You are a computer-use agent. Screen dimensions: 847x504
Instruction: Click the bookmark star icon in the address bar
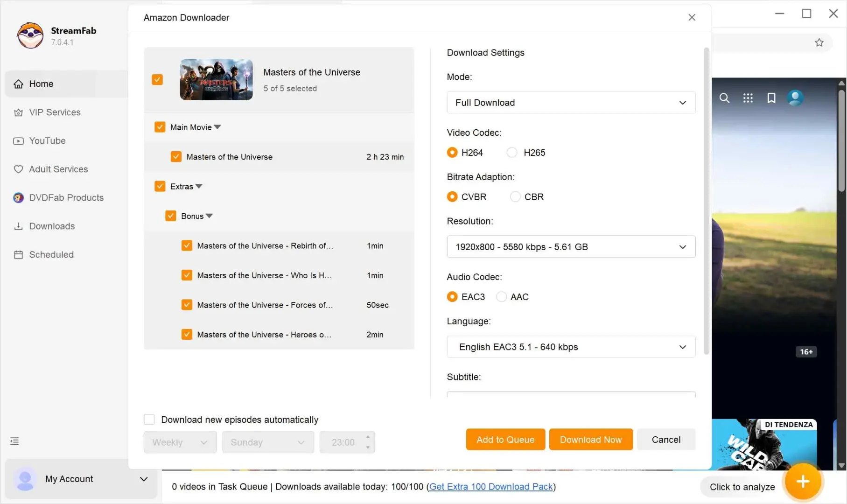(819, 42)
